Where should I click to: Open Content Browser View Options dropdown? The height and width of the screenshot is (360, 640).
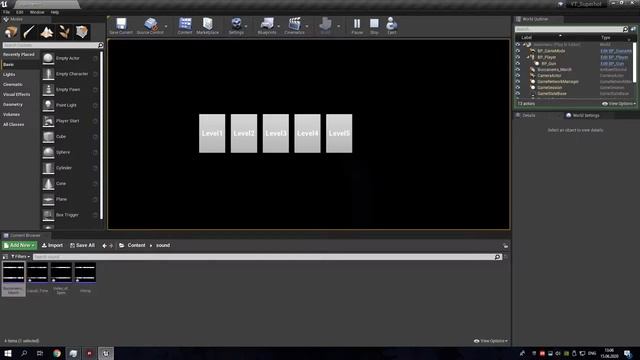(491, 341)
